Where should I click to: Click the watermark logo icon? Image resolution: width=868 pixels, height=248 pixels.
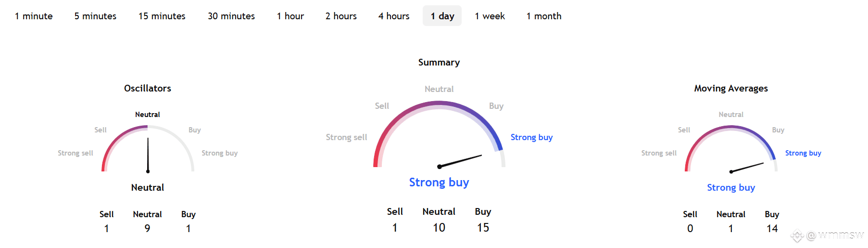pyautogui.click(x=797, y=235)
